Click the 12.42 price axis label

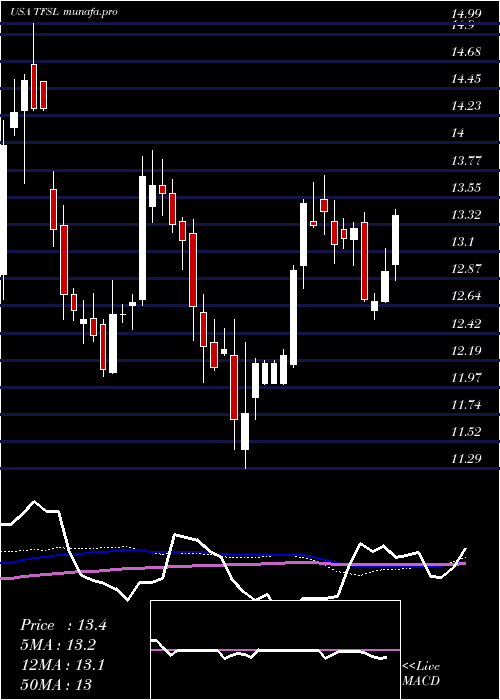[466, 324]
